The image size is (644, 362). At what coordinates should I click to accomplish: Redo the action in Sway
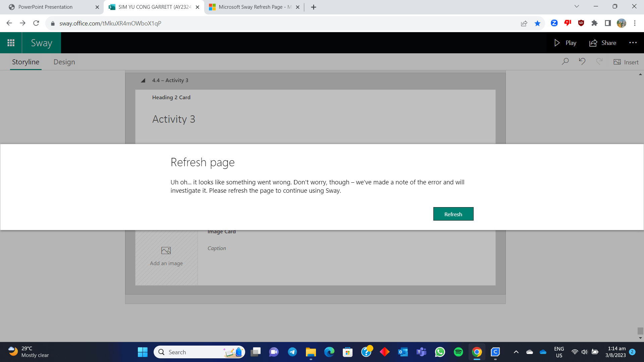tap(599, 62)
